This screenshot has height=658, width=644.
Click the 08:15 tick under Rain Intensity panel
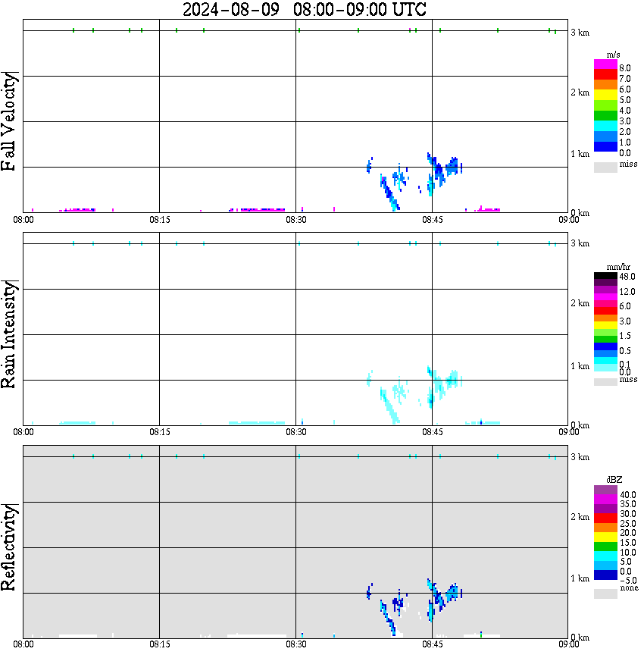(x=160, y=432)
